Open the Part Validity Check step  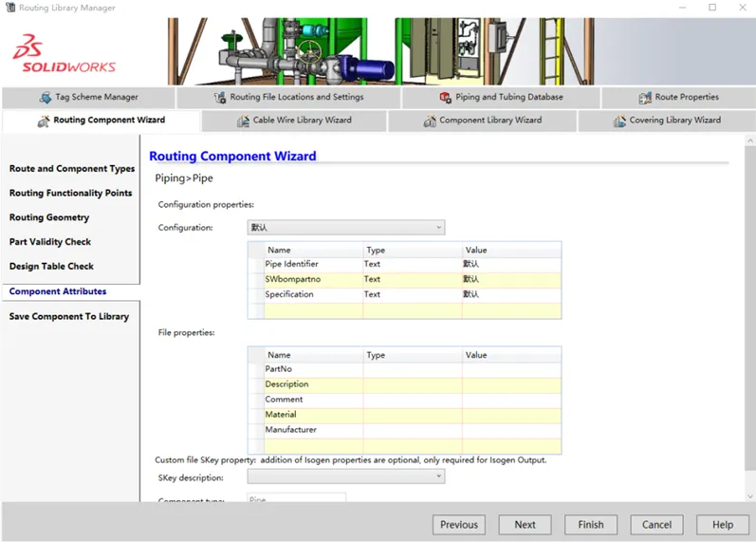click(x=50, y=242)
